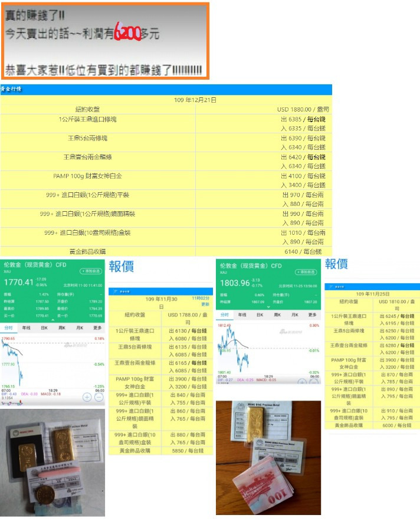Select 出 910 boxed silver price
The height and width of the screenshot is (528, 420).
tap(397, 411)
